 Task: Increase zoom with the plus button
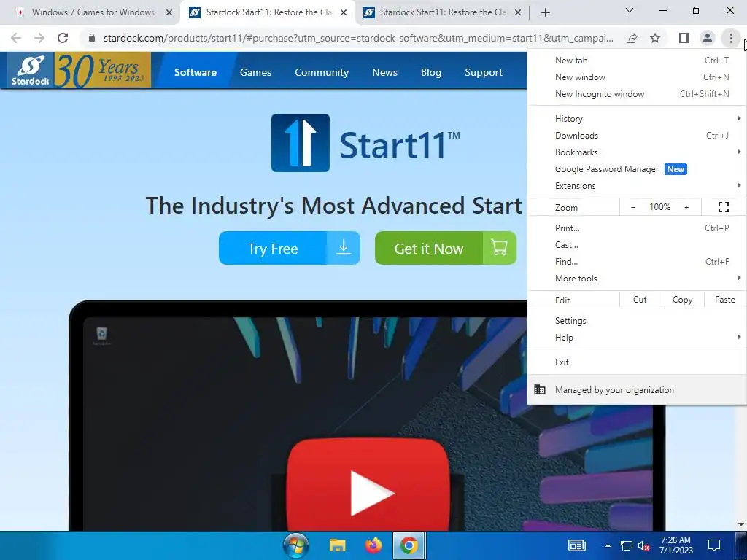coord(686,207)
